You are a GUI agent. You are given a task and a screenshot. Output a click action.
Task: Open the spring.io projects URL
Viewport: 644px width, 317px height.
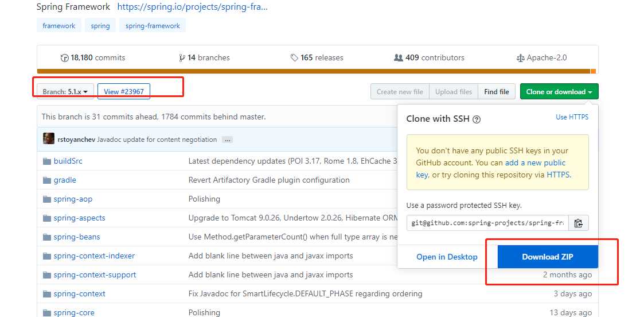pyautogui.click(x=193, y=7)
